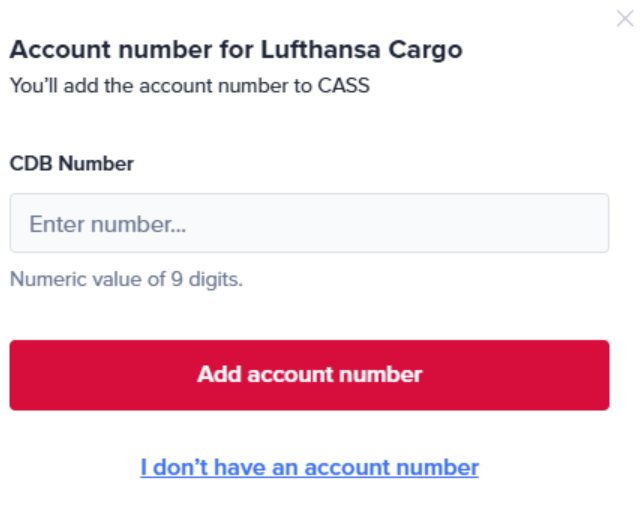640x509 pixels.
Task: Choose the no account number option link
Action: tap(309, 467)
